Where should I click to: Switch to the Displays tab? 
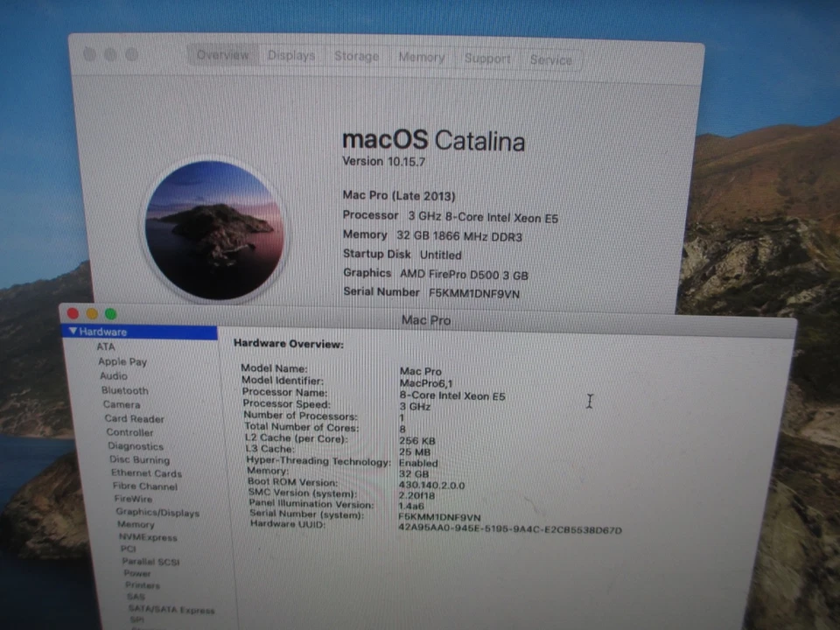291,55
